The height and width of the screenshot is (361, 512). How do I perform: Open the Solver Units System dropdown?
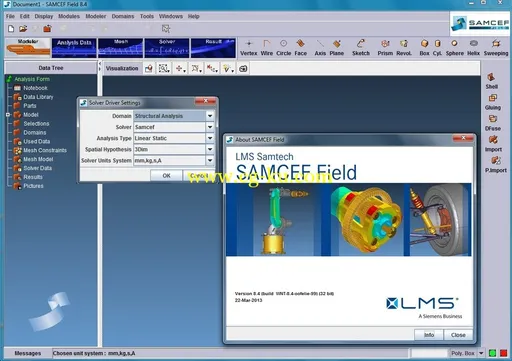pos(210,160)
